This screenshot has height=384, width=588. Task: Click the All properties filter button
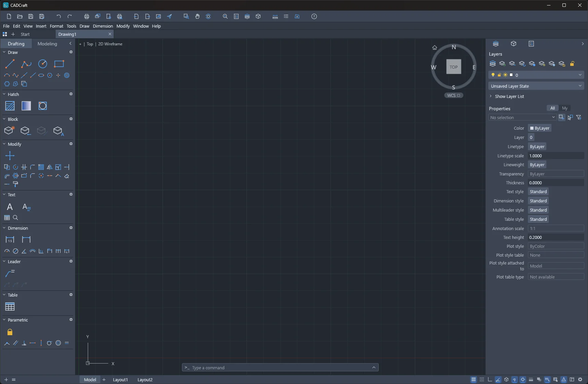[x=552, y=108]
